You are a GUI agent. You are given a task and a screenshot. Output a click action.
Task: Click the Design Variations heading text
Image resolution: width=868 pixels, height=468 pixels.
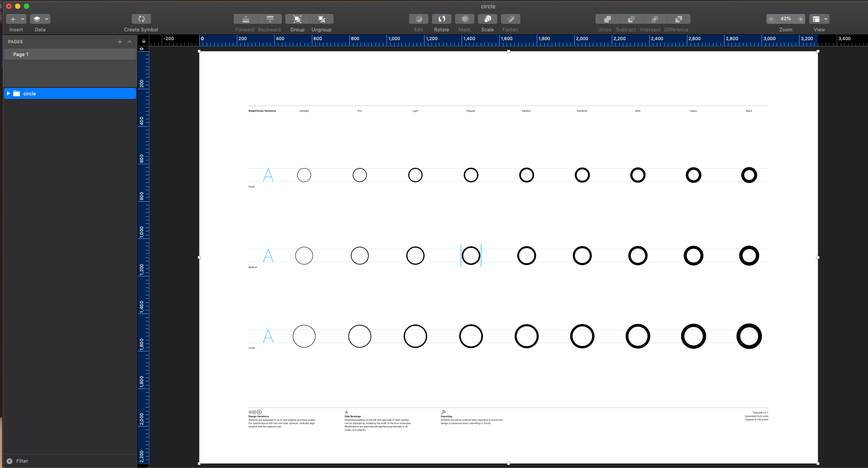(x=258, y=416)
